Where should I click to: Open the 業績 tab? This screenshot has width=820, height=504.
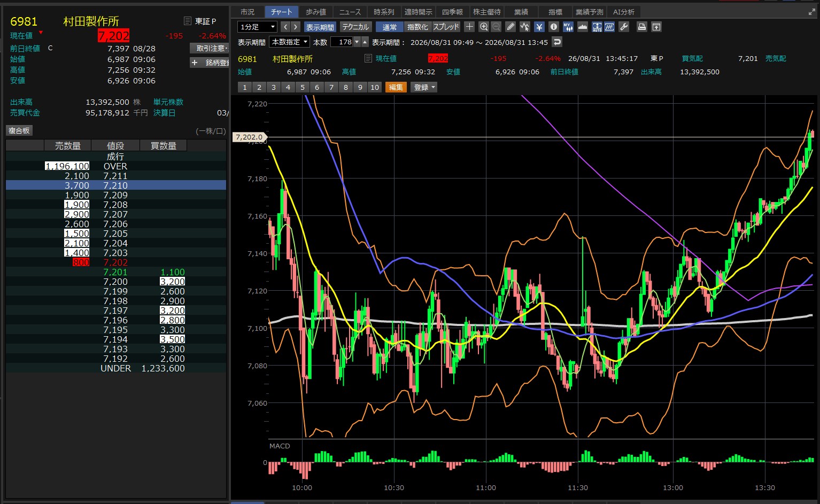click(x=521, y=12)
